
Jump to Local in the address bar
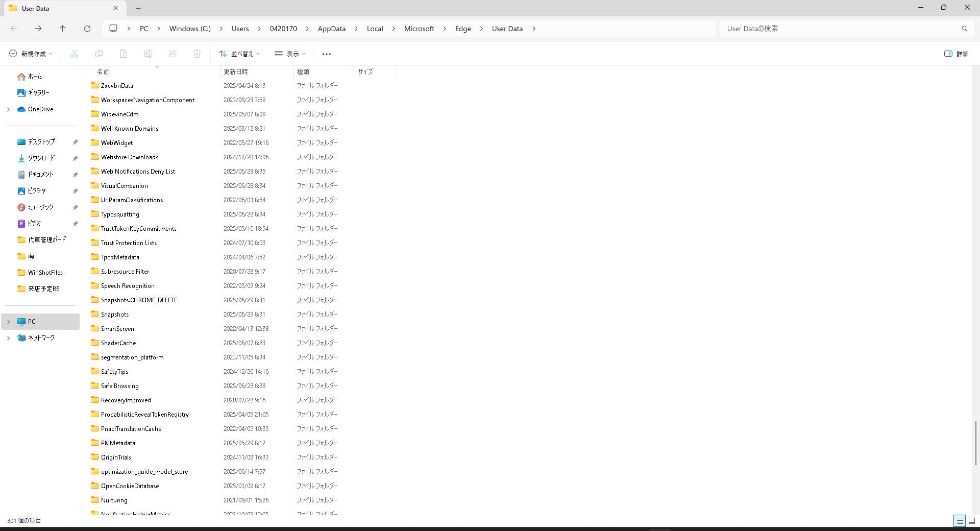[375, 29]
